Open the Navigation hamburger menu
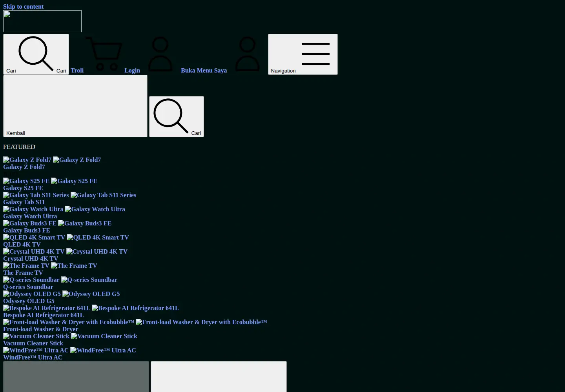The width and height of the screenshot is (565, 392). tap(303, 54)
